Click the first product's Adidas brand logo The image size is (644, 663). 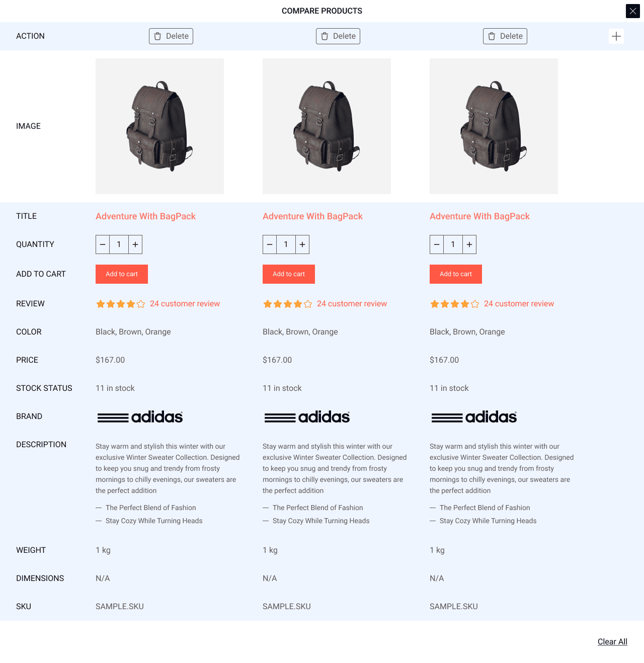tap(140, 417)
